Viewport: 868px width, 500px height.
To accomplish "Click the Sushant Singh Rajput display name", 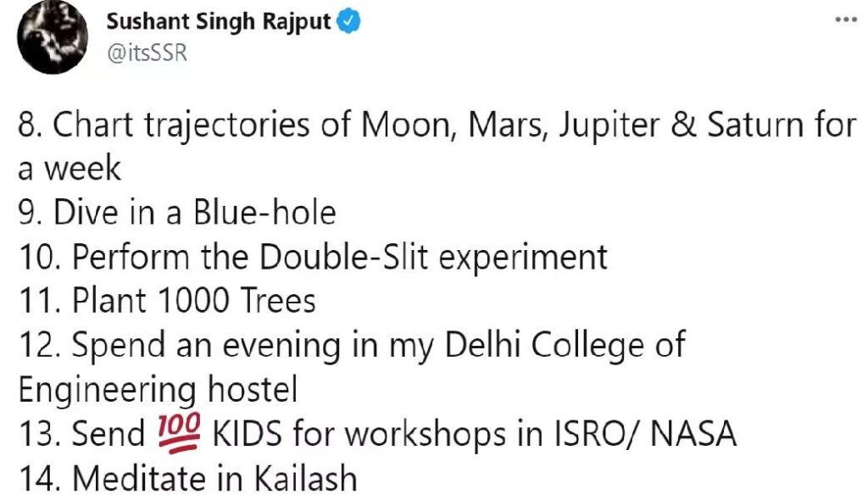I will point(218,22).
